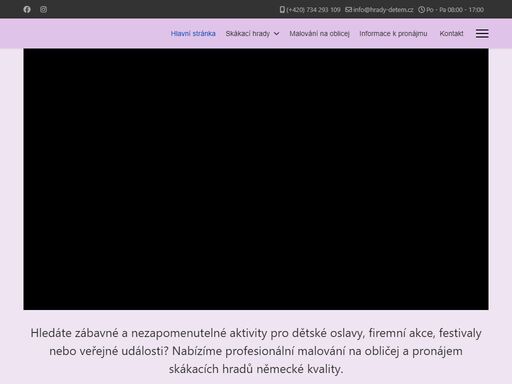Screen dimensions: 512x384
Task: Open Informace k pronájmu page
Action: click(x=393, y=34)
